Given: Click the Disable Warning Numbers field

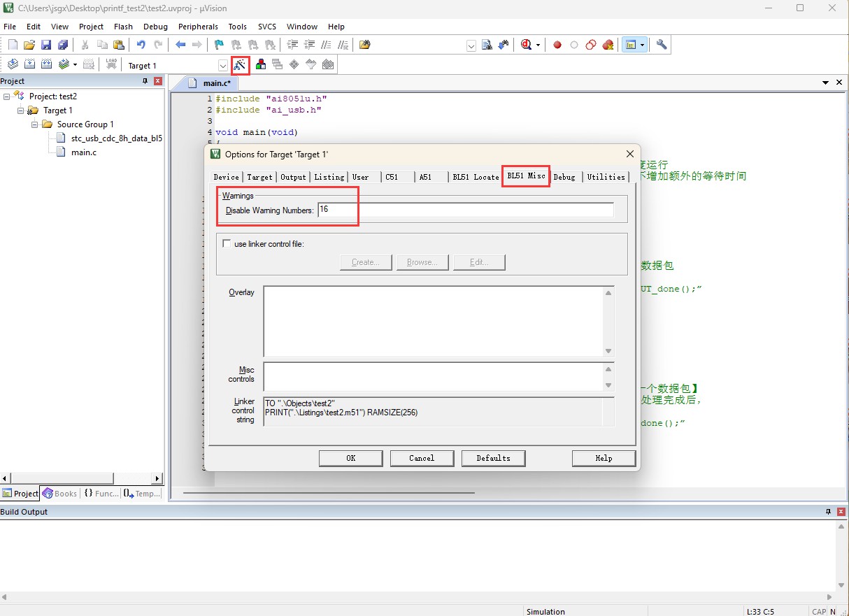Looking at the screenshot, I should [466, 210].
